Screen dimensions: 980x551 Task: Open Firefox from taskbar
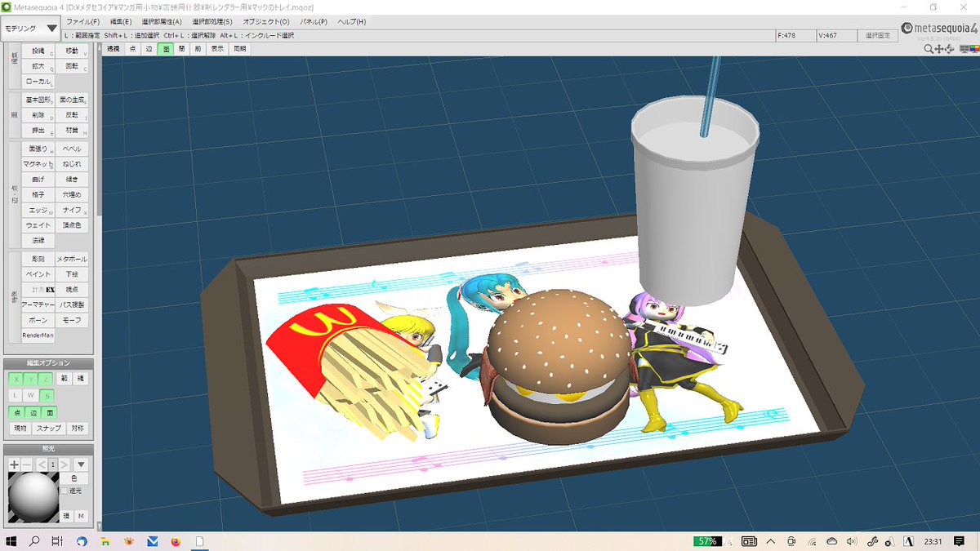click(x=176, y=541)
